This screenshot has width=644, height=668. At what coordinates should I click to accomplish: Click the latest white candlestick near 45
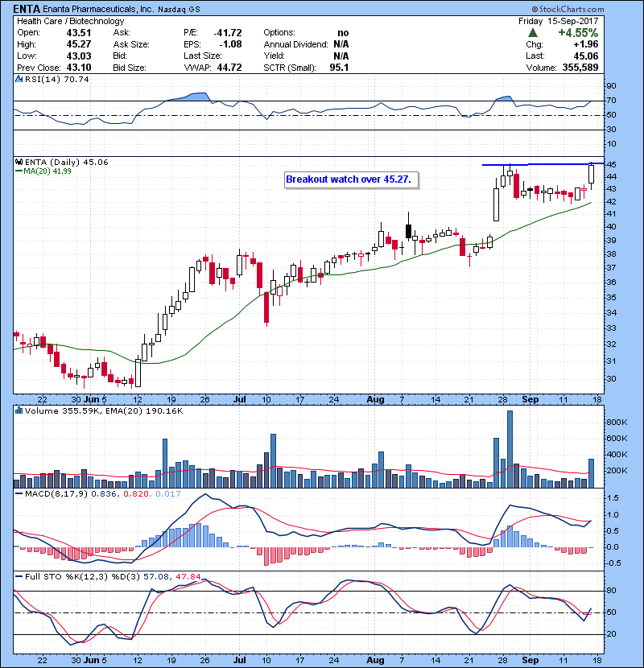pos(591,174)
